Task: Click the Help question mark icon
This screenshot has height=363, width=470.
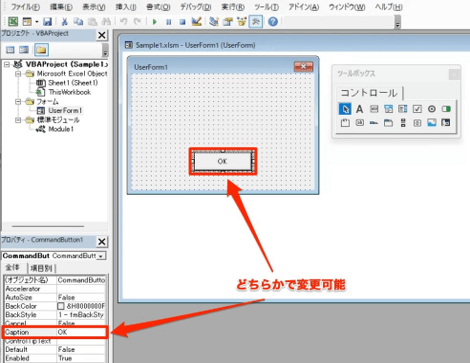Action: (273, 22)
